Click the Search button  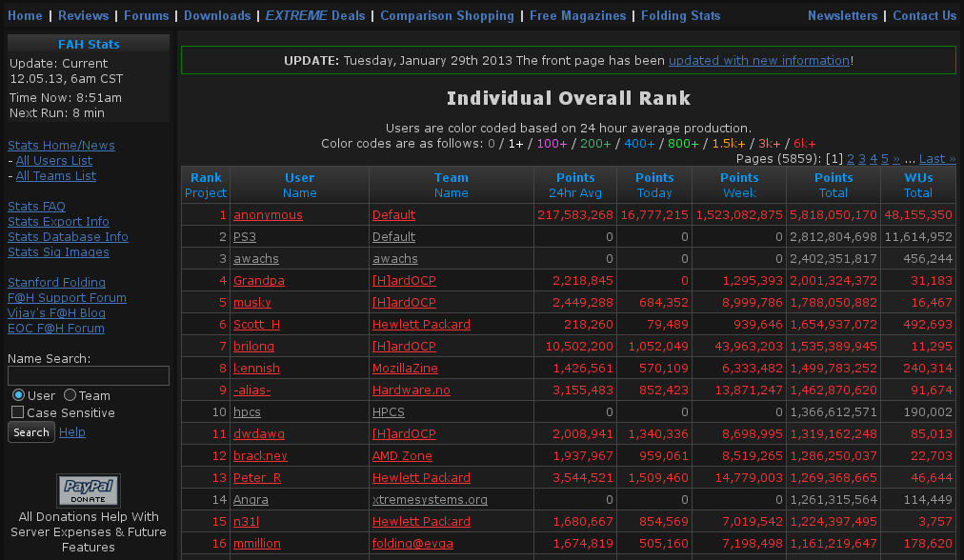31,432
